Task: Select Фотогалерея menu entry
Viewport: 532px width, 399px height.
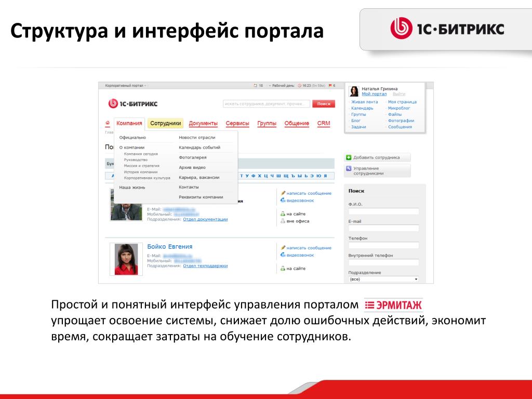Action: [193, 157]
